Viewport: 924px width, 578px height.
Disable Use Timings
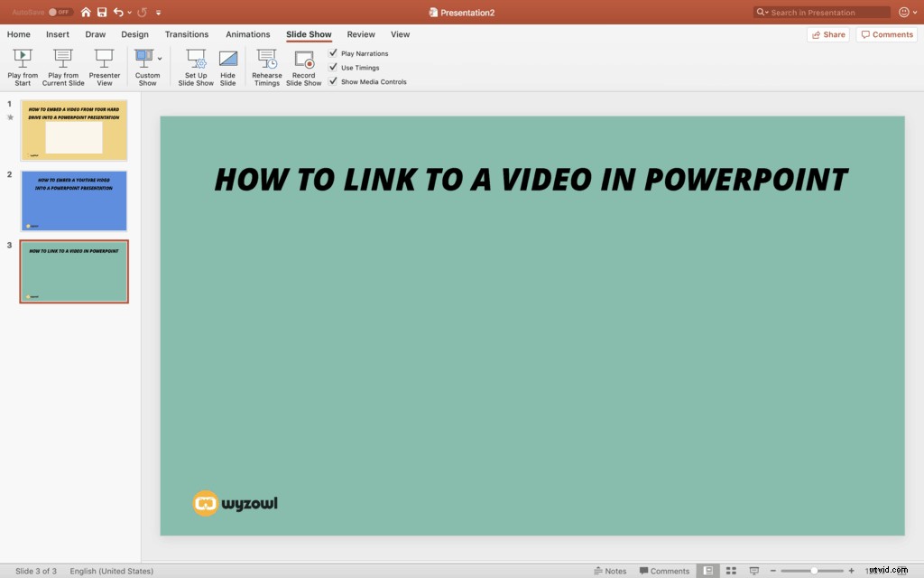[x=333, y=67]
